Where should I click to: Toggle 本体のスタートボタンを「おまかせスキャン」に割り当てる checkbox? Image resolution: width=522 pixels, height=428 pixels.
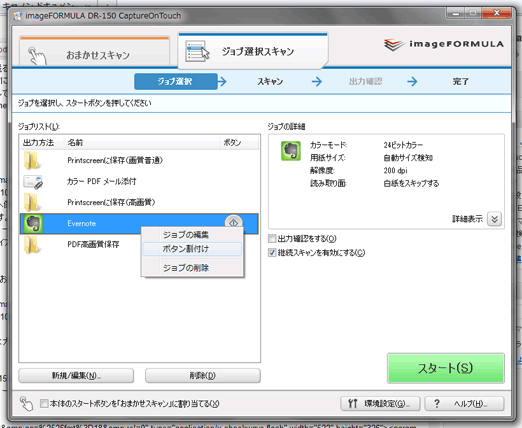[x=44, y=404]
